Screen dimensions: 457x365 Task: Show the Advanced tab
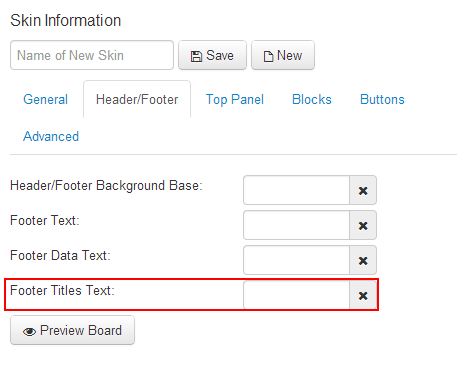pyautogui.click(x=51, y=136)
